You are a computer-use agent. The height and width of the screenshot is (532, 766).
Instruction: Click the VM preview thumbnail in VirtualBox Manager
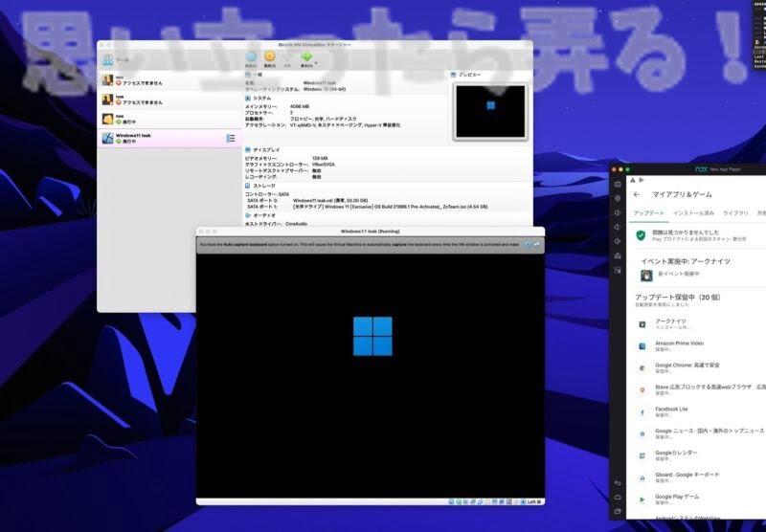point(490,111)
